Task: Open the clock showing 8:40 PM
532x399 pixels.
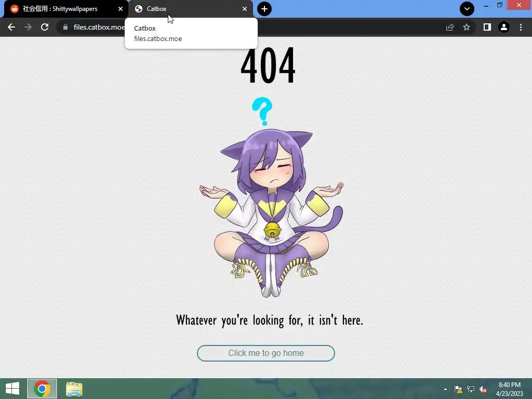Action: tap(510, 389)
